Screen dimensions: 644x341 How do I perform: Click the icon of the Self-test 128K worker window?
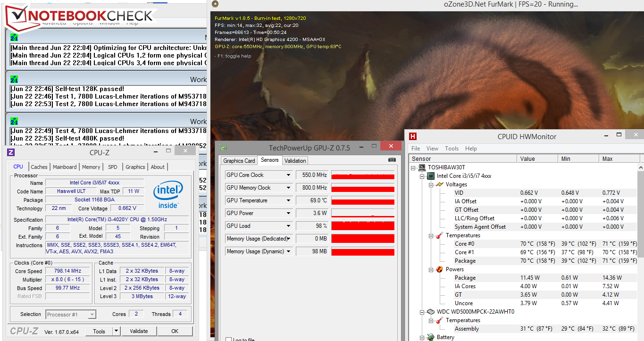(14, 79)
